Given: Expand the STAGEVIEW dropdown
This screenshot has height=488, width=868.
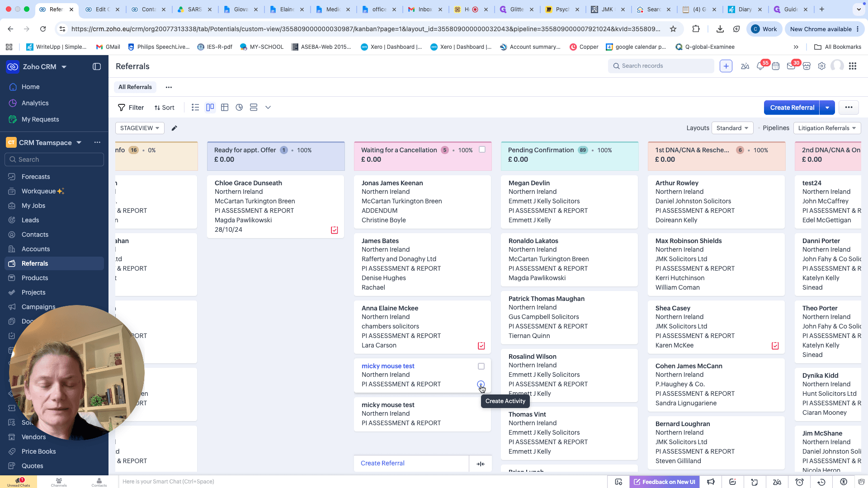Looking at the screenshot, I should [x=140, y=128].
